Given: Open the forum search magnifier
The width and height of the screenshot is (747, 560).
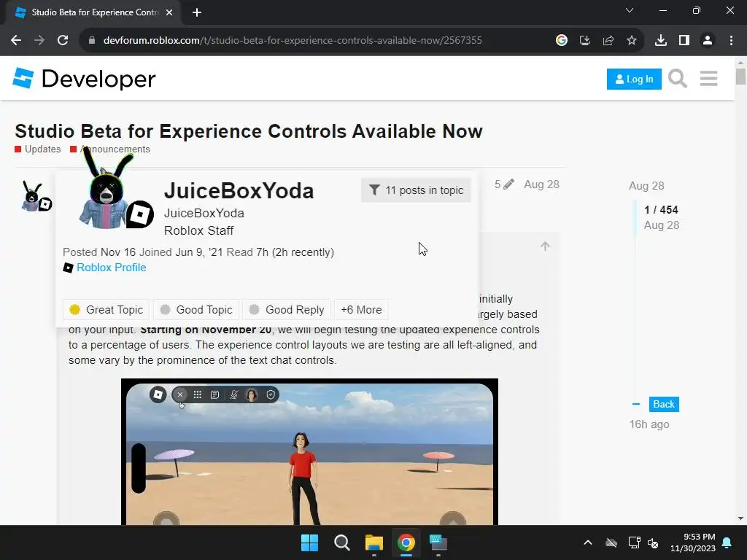Looking at the screenshot, I should point(678,79).
